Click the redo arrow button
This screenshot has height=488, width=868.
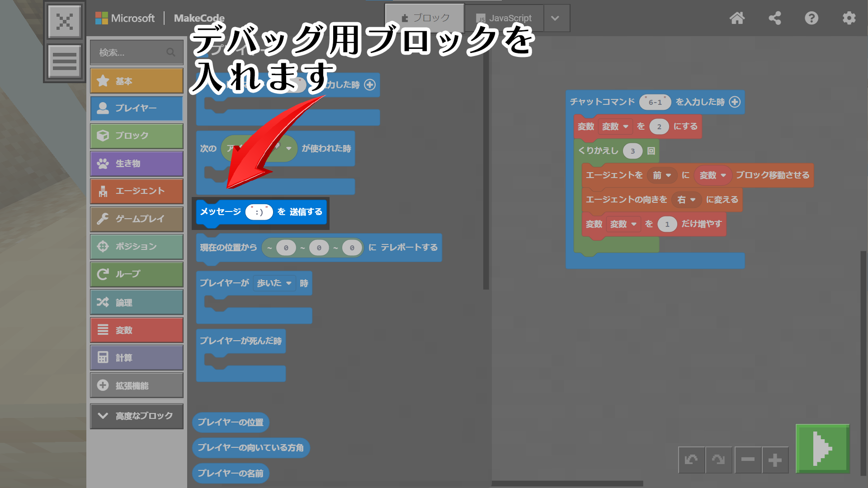click(x=718, y=460)
